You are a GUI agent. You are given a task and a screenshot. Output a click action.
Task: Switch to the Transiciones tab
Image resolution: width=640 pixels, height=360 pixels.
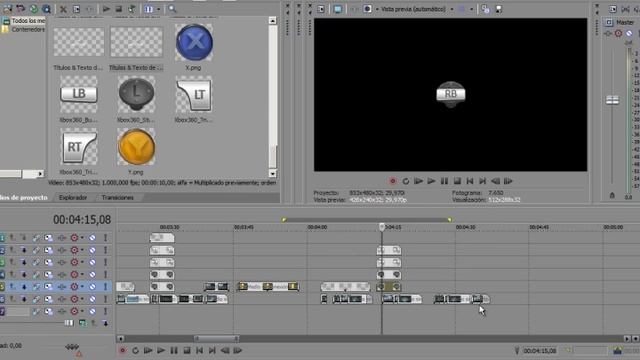[x=118, y=198]
